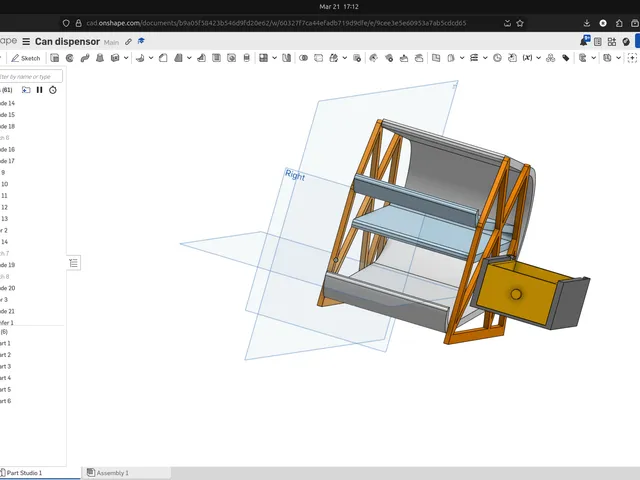This screenshot has width=640, height=480.
Task: Open the Sheet metal dropdown arrow
Action: click(593, 58)
